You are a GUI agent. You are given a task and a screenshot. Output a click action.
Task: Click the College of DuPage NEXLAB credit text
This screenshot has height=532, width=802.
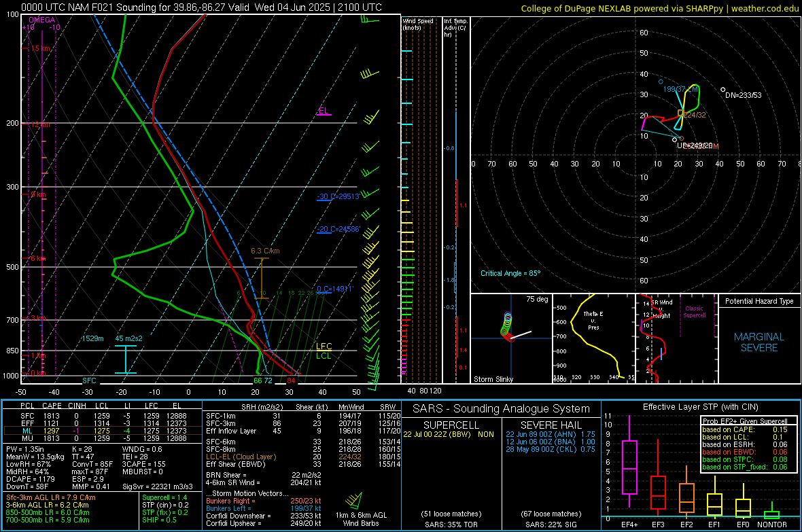click(659, 8)
